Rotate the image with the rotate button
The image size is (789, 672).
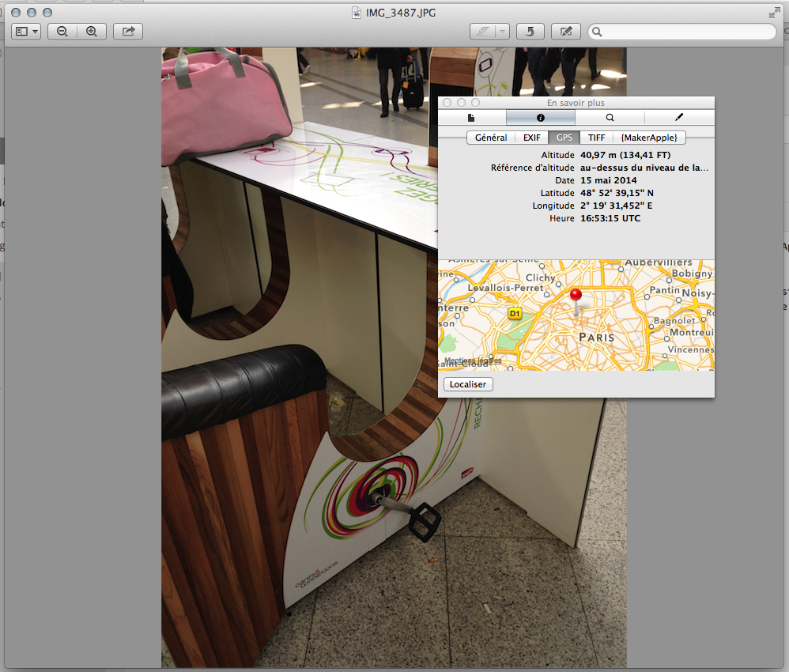(530, 32)
